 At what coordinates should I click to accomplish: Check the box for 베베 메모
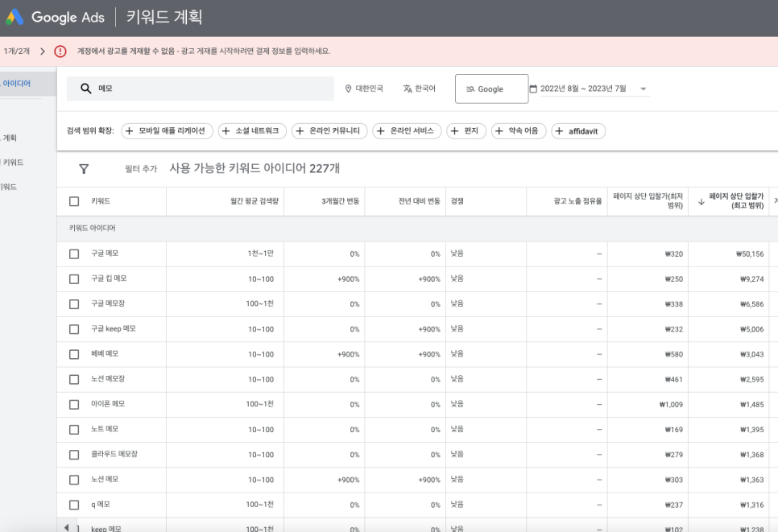click(74, 354)
